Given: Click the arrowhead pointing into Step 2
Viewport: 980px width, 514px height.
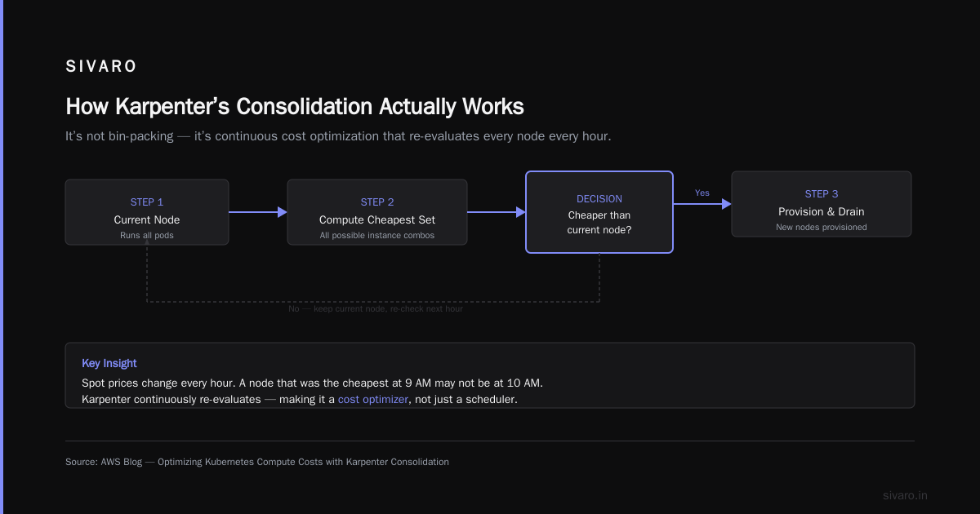Looking at the screenshot, I should (283, 212).
